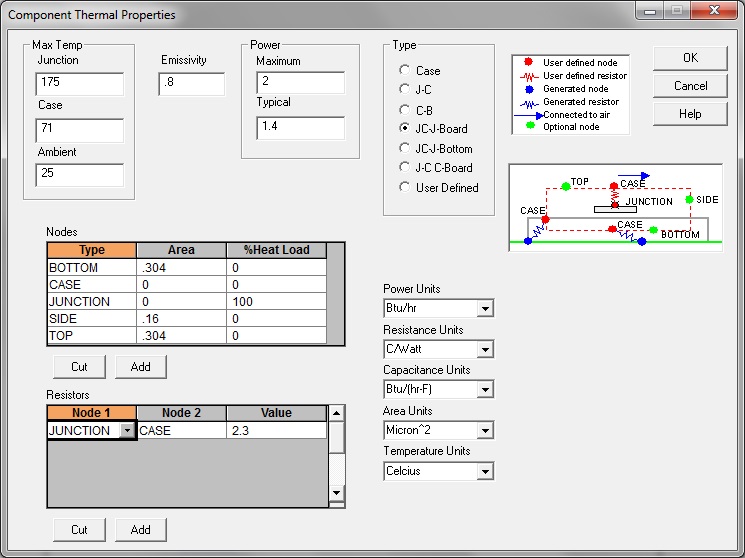Click the green TOP node in diagram
The width and height of the screenshot is (745, 558).
pyautogui.click(x=565, y=186)
